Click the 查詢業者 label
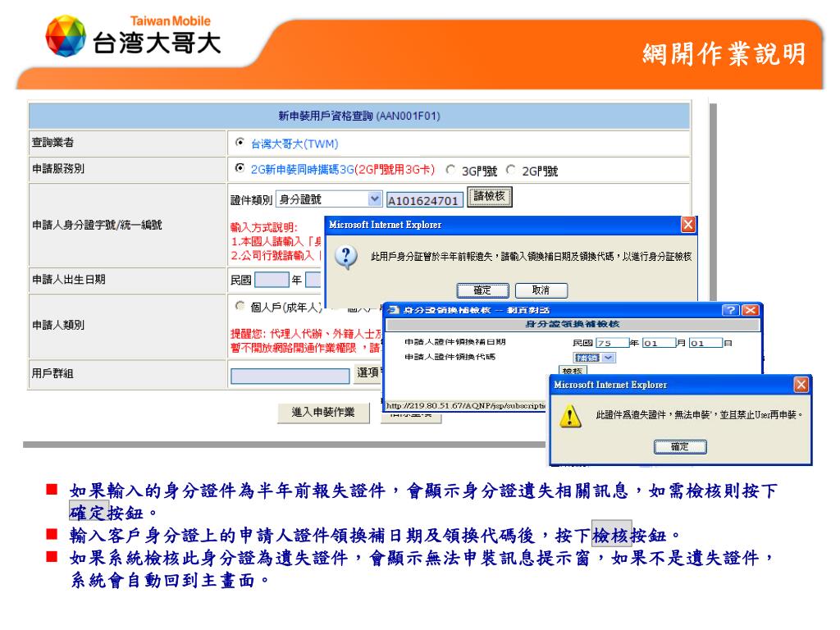Screen dimensions: 840x630 tap(52, 143)
